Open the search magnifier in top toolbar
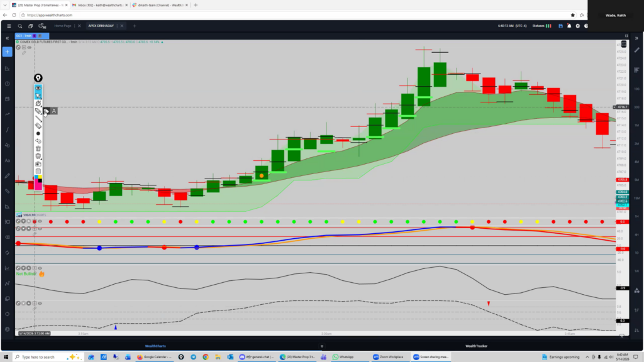Image resolution: width=644 pixels, height=362 pixels. pos(19,26)
